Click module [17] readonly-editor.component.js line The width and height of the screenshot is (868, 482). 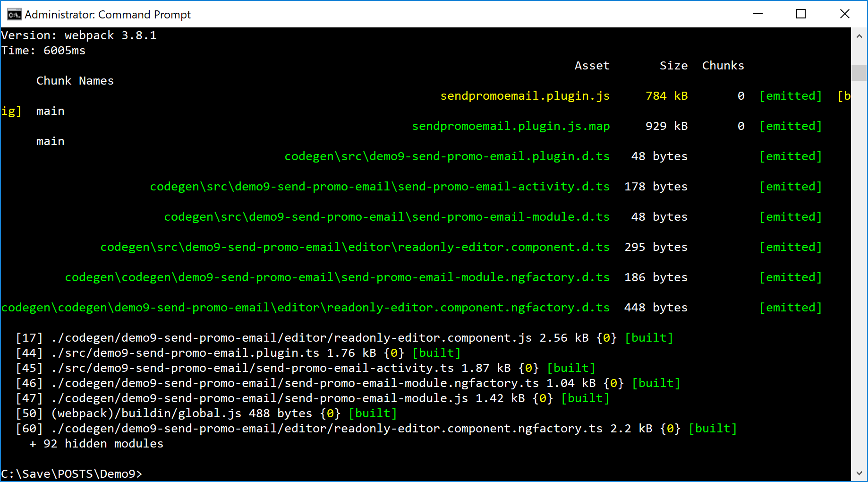344,338
